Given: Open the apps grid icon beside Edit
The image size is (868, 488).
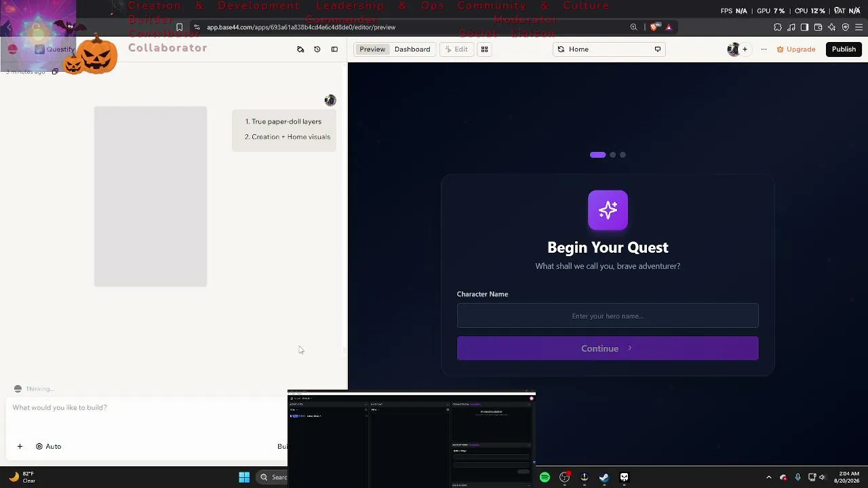Looking at the screenshot, I should [x=484, y=49].
